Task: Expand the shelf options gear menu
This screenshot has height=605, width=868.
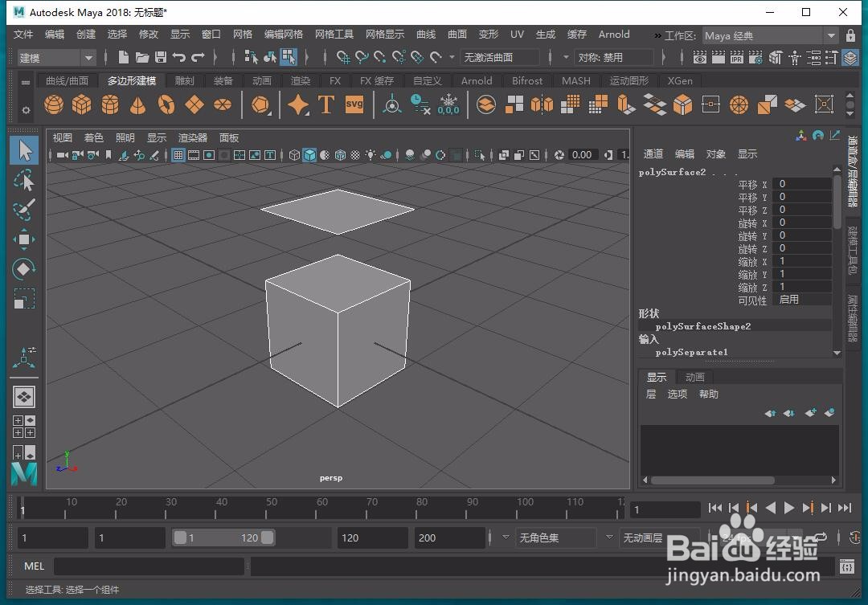Action: pyautogui.click(x=26, y=109)
